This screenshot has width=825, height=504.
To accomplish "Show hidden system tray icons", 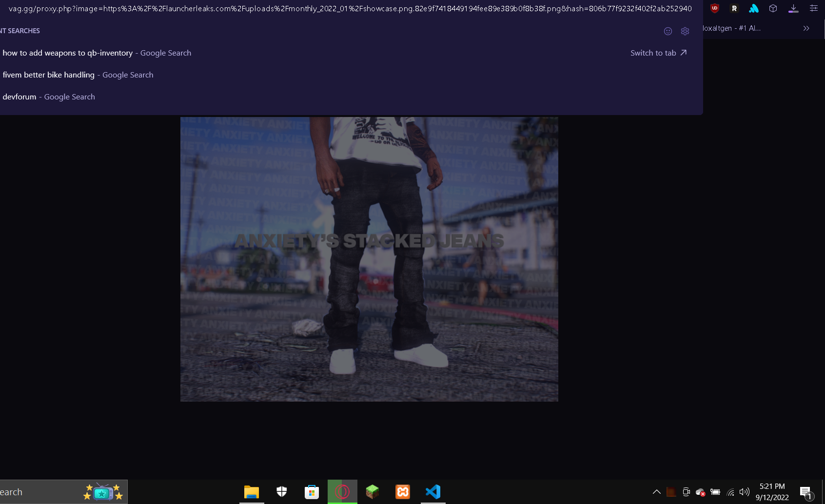I will point(657,492).
